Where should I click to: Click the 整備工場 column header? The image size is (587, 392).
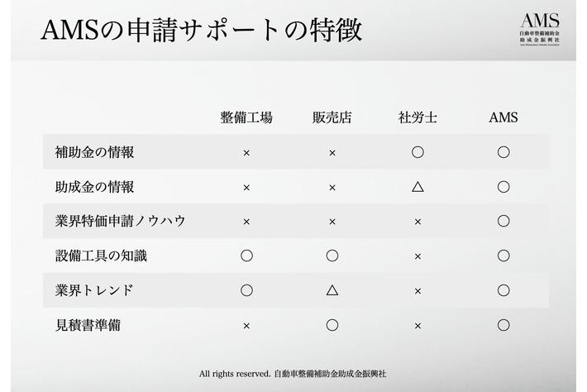tap(246, 117)
